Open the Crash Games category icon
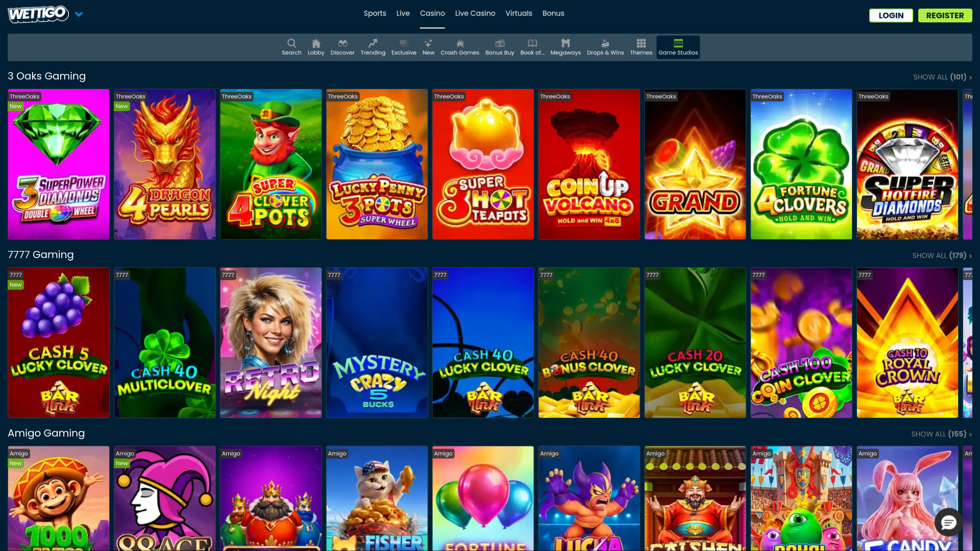Image resolution: width=980 pixels, height=551 pixels. pyautogui.click(x=460, y=47)
